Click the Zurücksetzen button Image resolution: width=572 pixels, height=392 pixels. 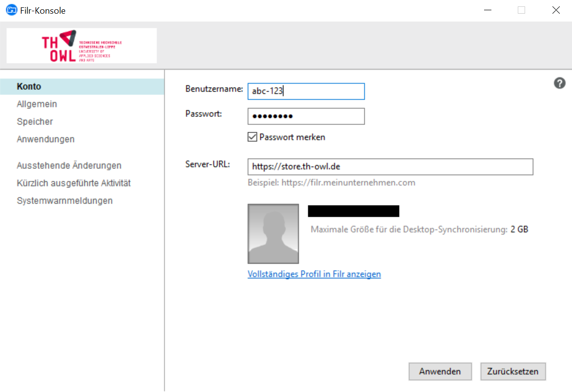coord(512,371)
